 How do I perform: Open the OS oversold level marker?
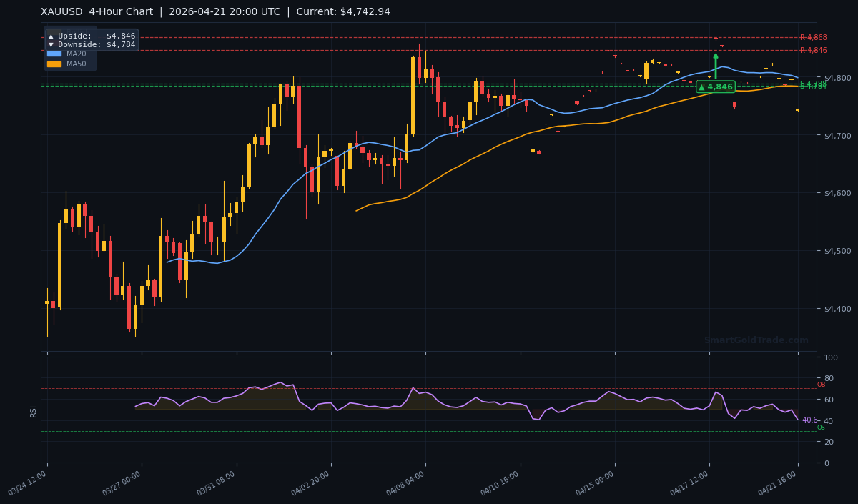[822, 428]
